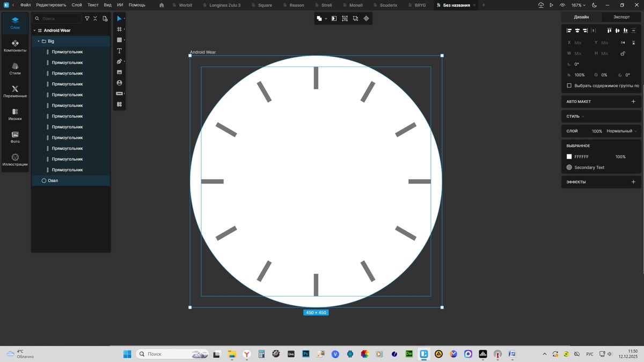644x362 pixels.
Task: Flip selection horizontally
Action: pos(623,42)
